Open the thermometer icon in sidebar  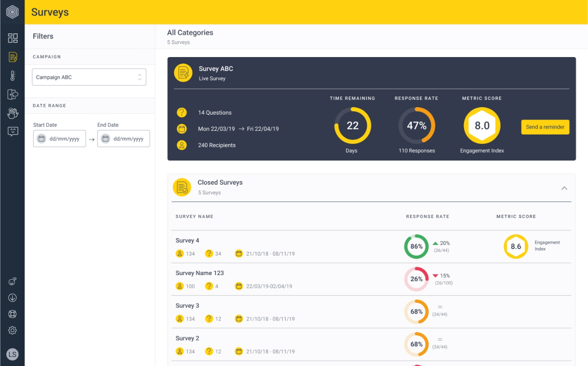pyautogui.click(x=13, y=76)
